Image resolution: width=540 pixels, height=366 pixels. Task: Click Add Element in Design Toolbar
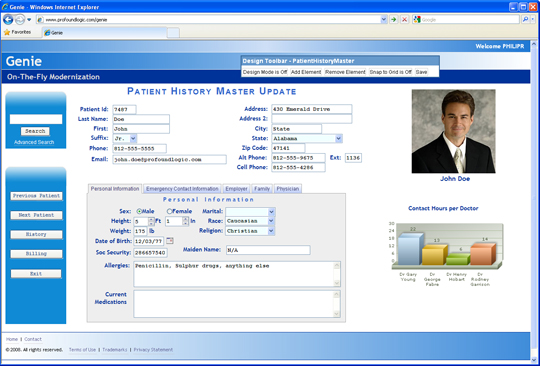point(306,72)
